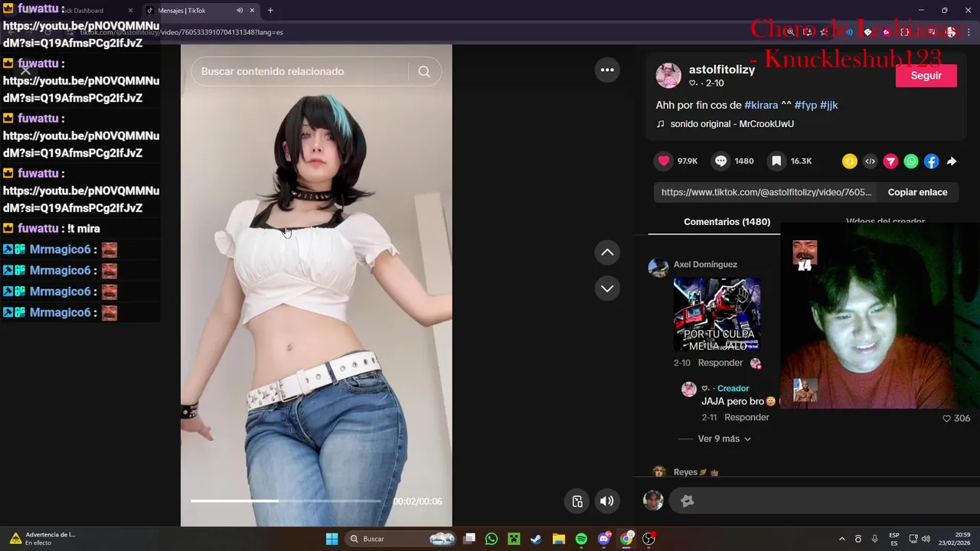Open more share options arrow

point(952,161)
